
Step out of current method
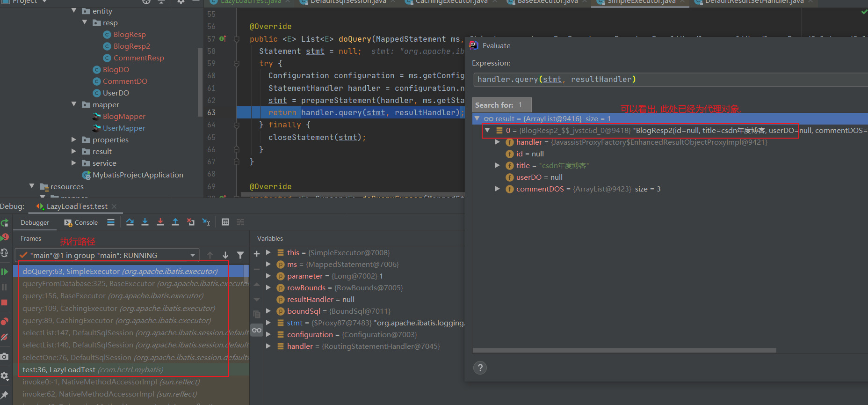175,222
